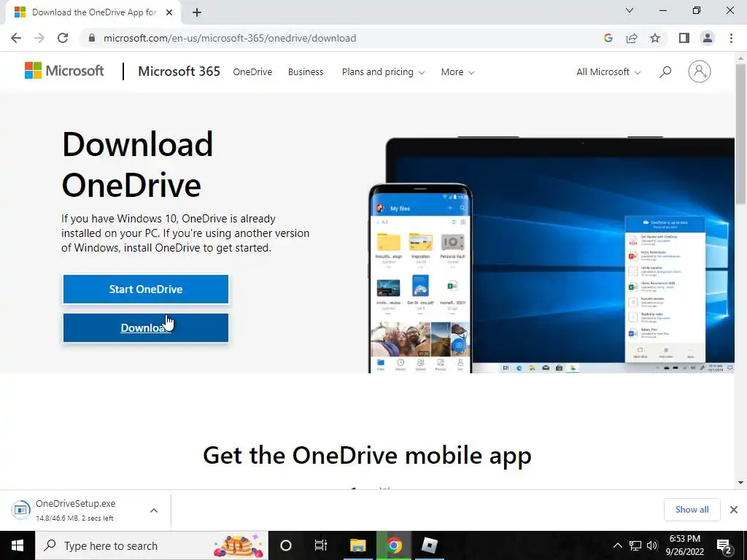Open the Business nav item
Viewport: 747px width, 560px height.
pos(306,72)
